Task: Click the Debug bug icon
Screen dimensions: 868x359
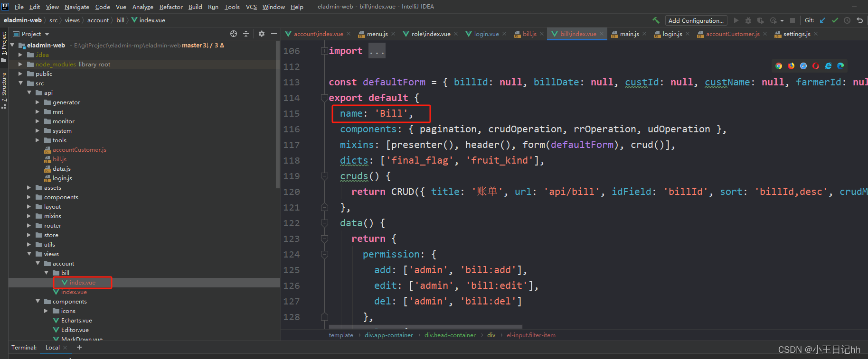Action: [748, 20]
